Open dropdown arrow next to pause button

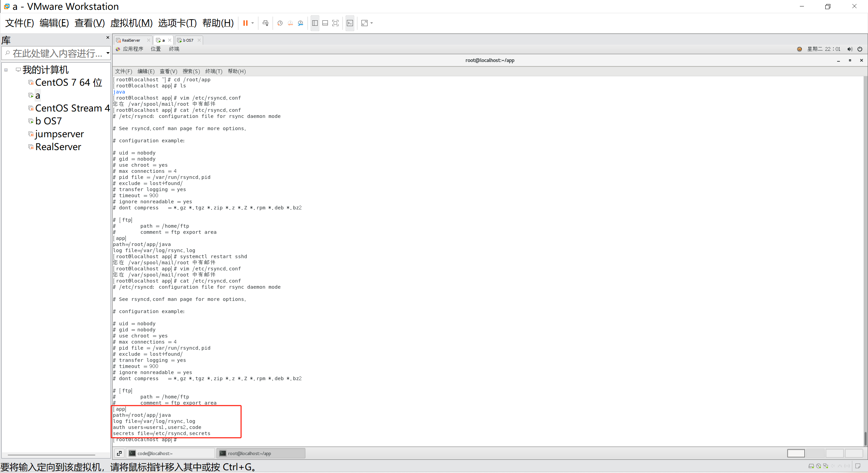[253, 23]
